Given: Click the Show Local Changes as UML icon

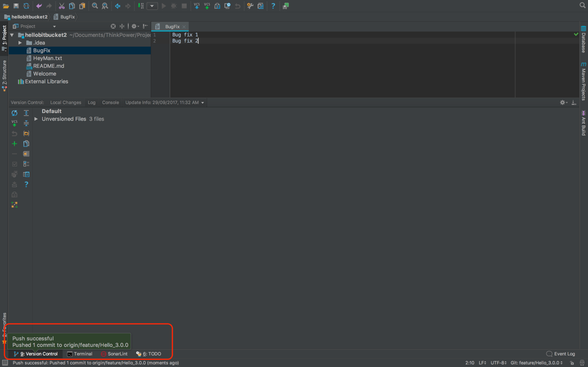Looking at the screenshot, I should click(14, 205).
